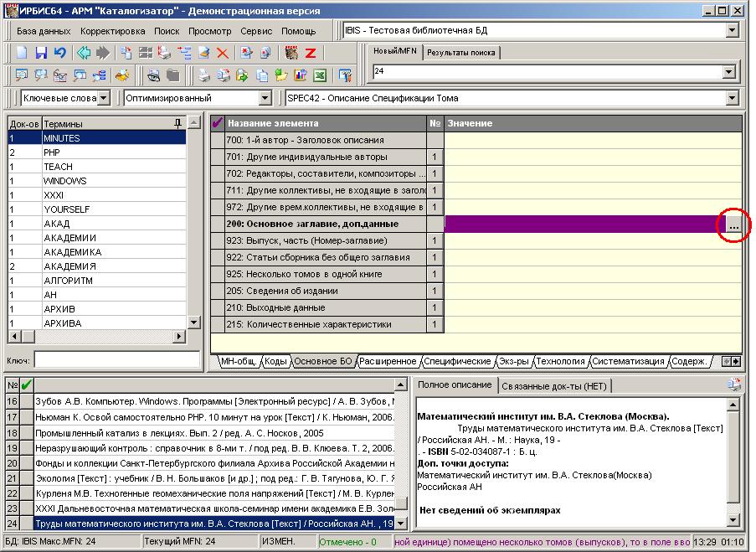
Task: Expand the Ключевые слова dictionary dropdown
Action: tap(103, 98)
